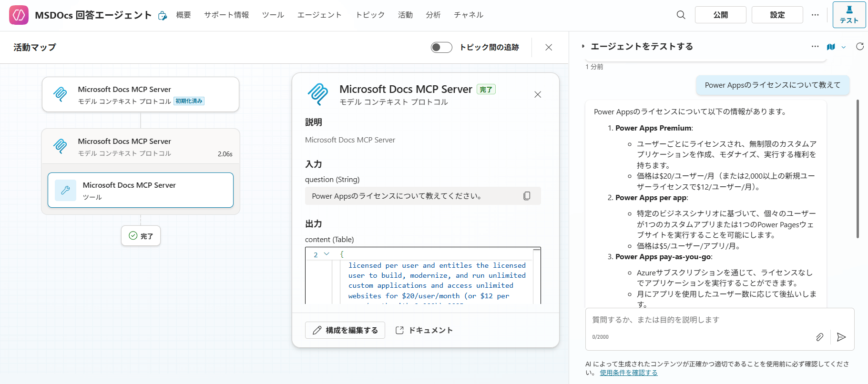868x384 pixels.
Task: Click the chat response scrollbar
Action: (x=858, y=169)
